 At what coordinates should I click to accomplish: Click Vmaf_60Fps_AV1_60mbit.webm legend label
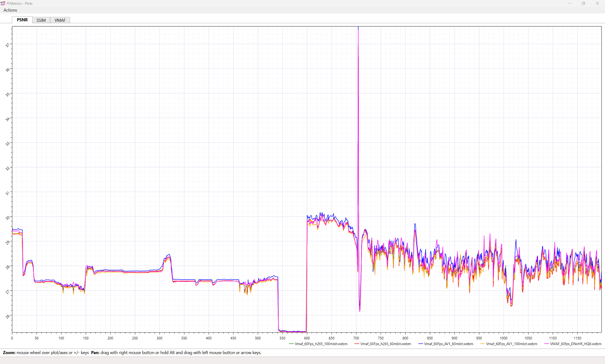448,344
